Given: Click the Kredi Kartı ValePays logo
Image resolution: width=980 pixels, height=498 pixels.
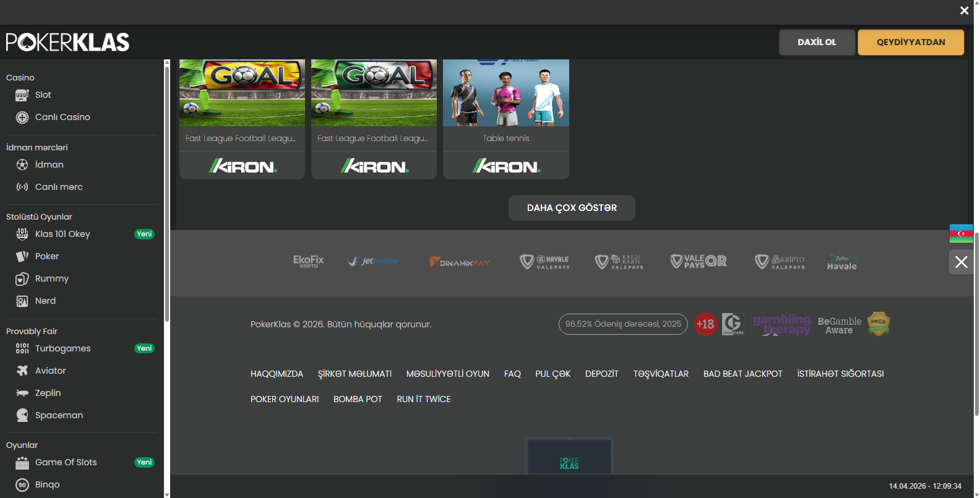Looking at the screenshot, I should pyautogui.click(x=619, y=262).
